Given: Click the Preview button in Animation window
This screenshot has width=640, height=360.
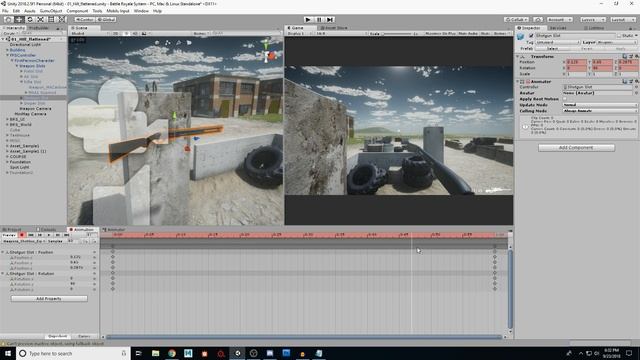Looking at the screenshot, I should (9, 235).
